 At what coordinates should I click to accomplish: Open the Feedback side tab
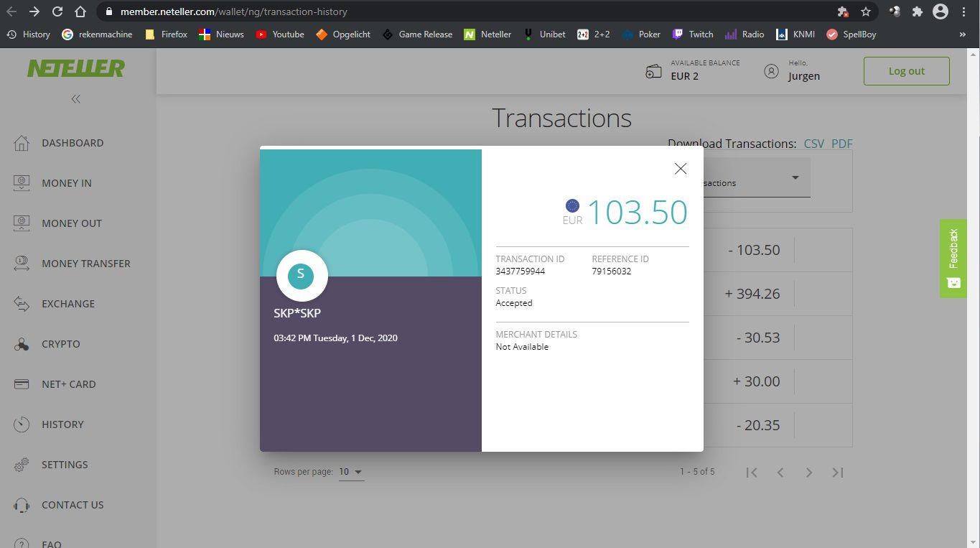coord(953,259)
